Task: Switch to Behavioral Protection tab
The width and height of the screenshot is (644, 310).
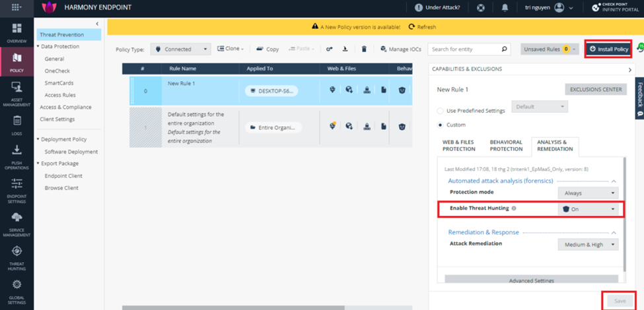Action: 506,146
